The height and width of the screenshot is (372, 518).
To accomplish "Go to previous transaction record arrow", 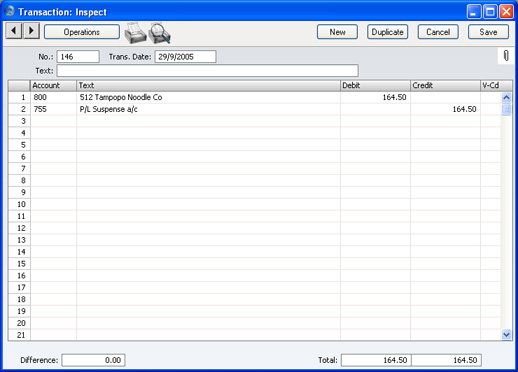I will tap(14, 31).
